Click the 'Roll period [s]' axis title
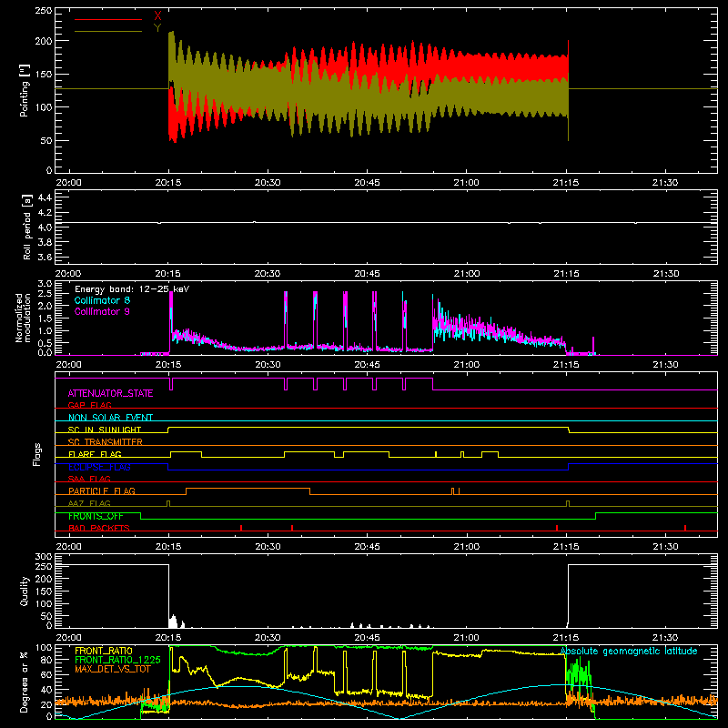This screenshot has width=728, height=728. pos(27,227)
